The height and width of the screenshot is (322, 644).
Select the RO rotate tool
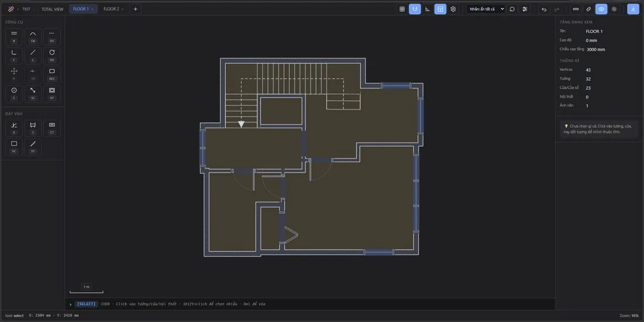pos(52,56)
